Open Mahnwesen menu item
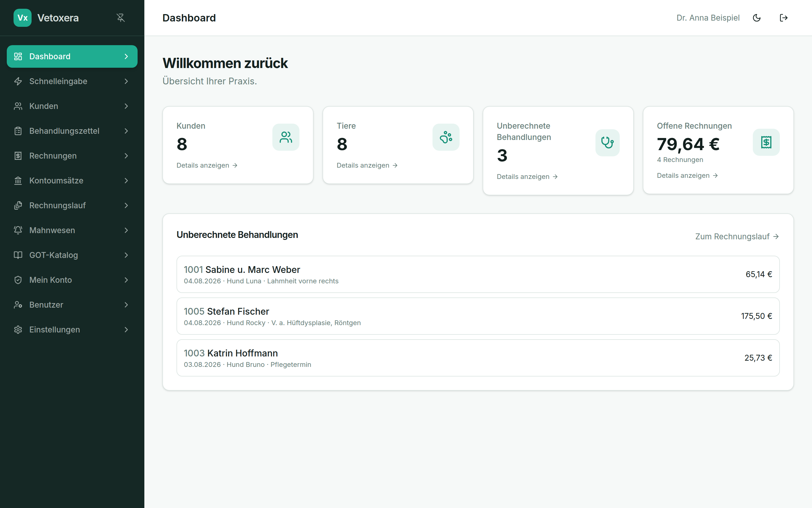Screen dimensions: 812x508 (x=72, y=230)
